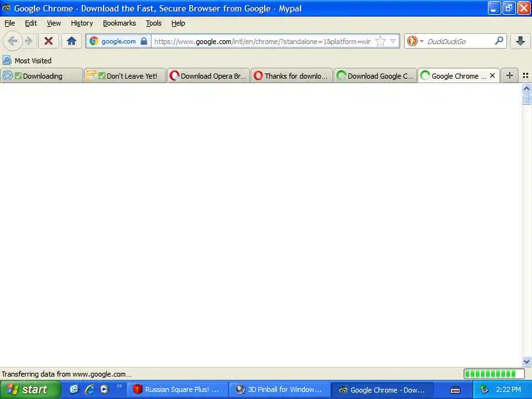Image resolution: width=532 pixels, height=399 pixels.
Task: Open the Windows start menu
Action: [31, 389]
